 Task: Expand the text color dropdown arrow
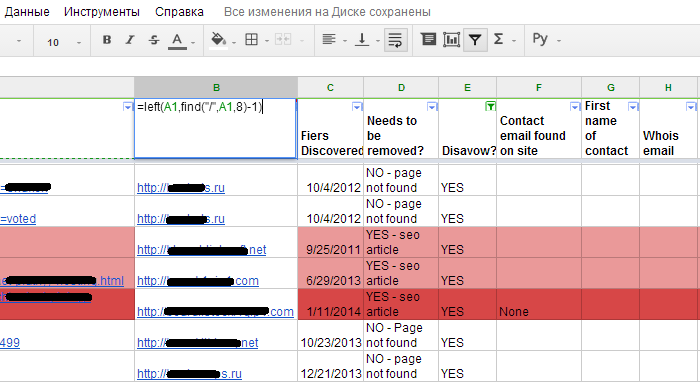coord(193,43)
